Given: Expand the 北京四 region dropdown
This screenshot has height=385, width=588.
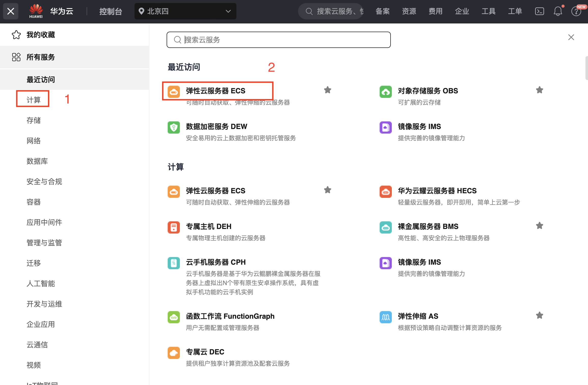Looking at the screenshot, I should [x=185, y=11].
